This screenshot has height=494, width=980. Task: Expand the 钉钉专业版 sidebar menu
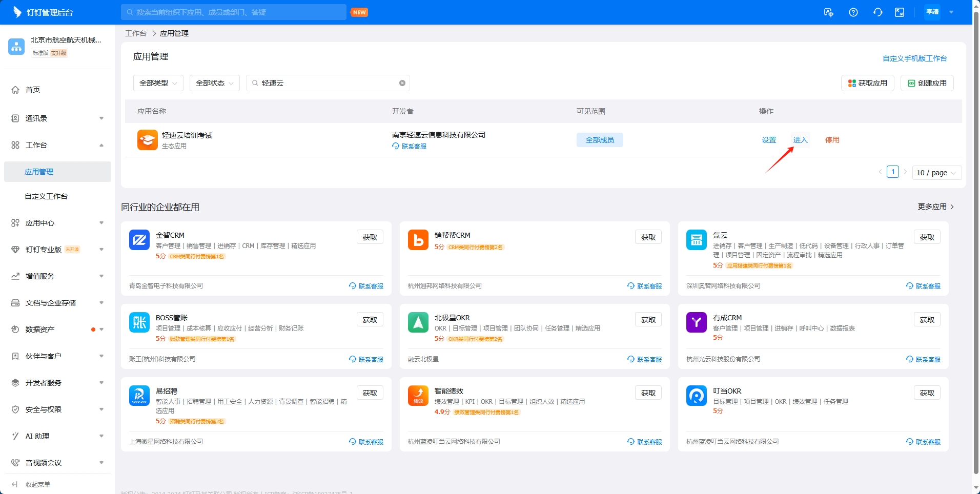pyautogui.click(x=57, y=250)
